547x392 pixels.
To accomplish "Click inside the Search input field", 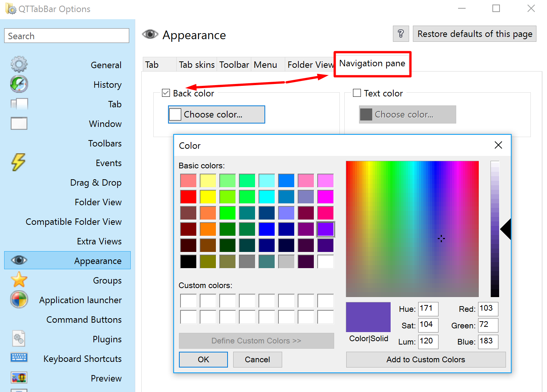I will point(66,35).
